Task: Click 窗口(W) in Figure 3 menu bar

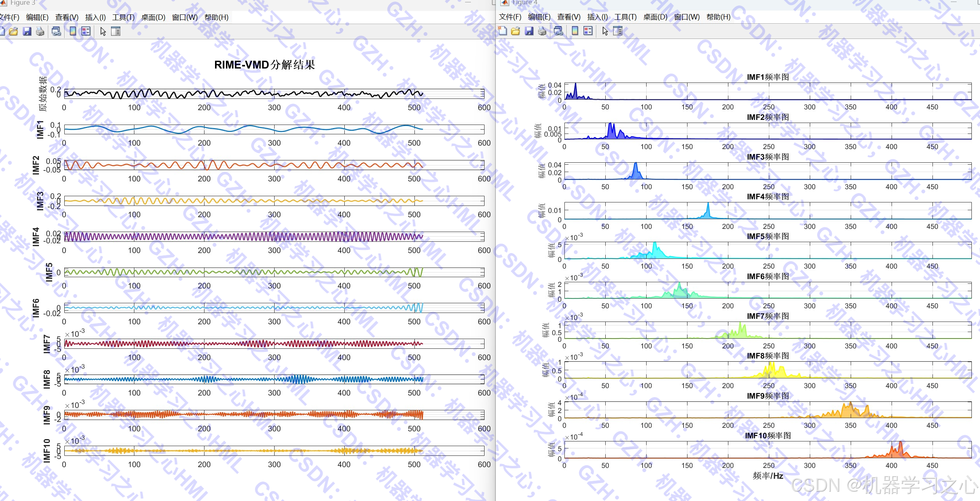Action: coord(185,18)
